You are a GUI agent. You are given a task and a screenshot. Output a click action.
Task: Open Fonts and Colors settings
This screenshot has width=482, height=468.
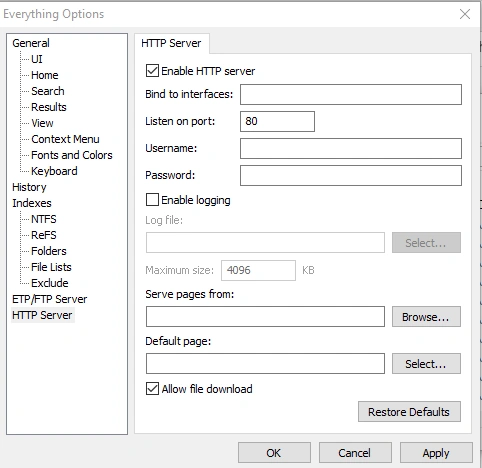click(72, 155)
